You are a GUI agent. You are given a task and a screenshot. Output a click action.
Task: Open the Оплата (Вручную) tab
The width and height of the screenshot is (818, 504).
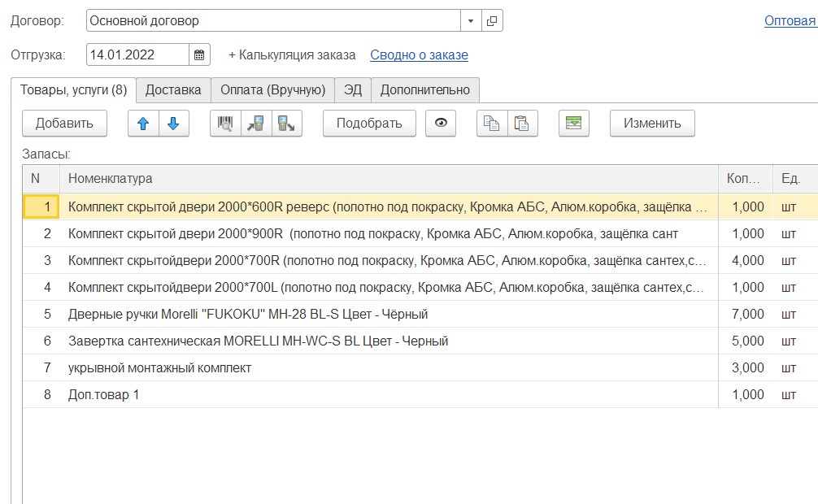tap(272, 90)
